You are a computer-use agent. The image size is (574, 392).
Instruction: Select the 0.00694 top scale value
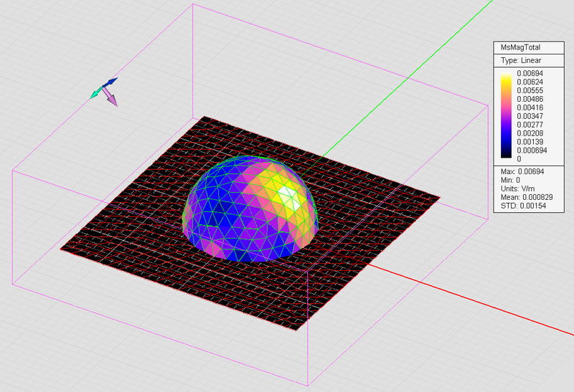click(x=530, y=73)
